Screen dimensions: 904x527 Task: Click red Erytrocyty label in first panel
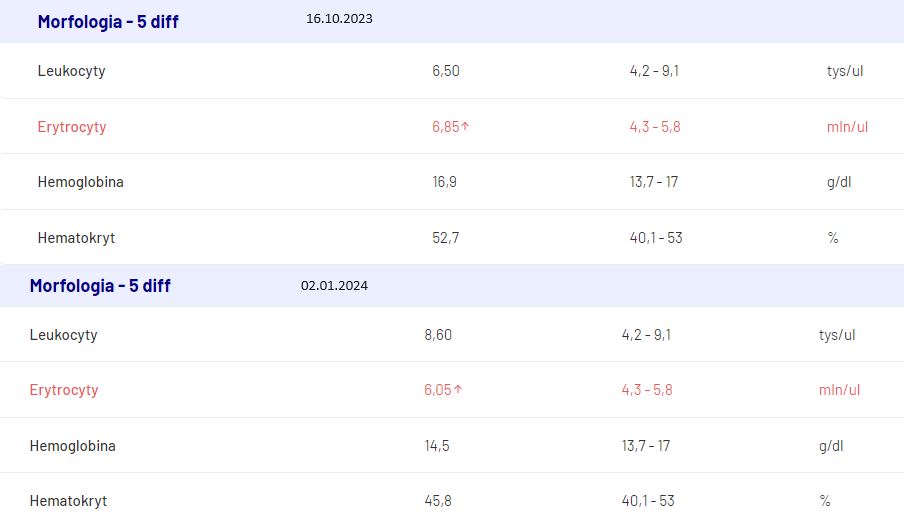point(72,127)
